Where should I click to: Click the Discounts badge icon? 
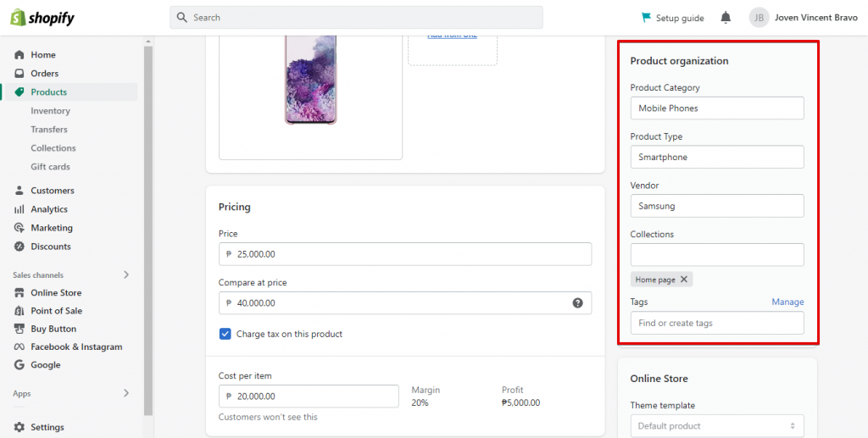click(x=19, y=247)
